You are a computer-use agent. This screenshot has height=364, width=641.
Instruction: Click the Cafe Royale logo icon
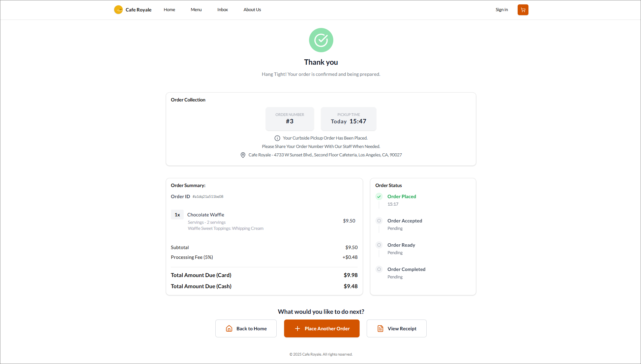[x=118, y=10]
